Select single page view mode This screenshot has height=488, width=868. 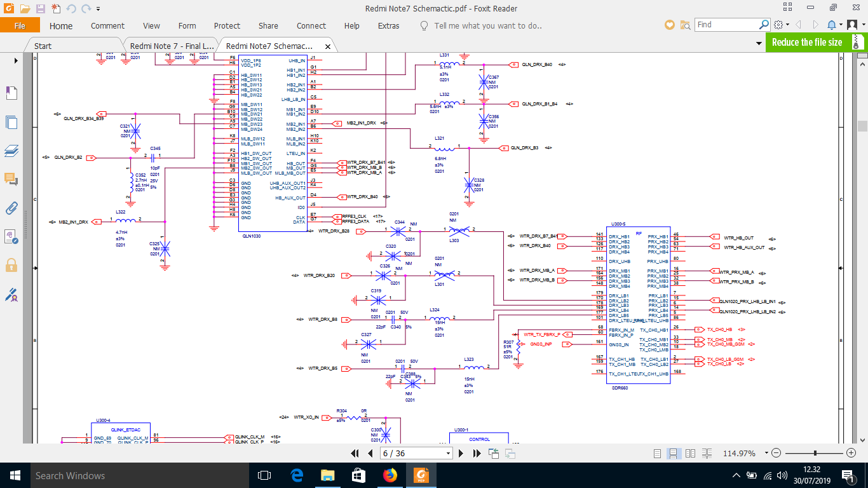pos(658,453)
